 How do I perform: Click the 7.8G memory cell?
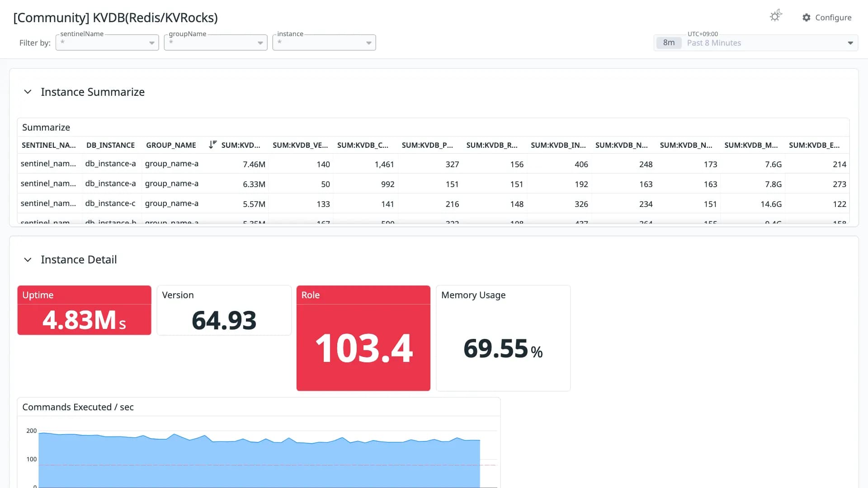click(773, 184)
